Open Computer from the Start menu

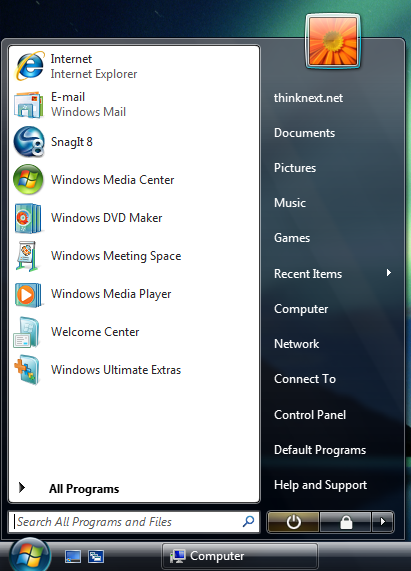tap(301, 309)
